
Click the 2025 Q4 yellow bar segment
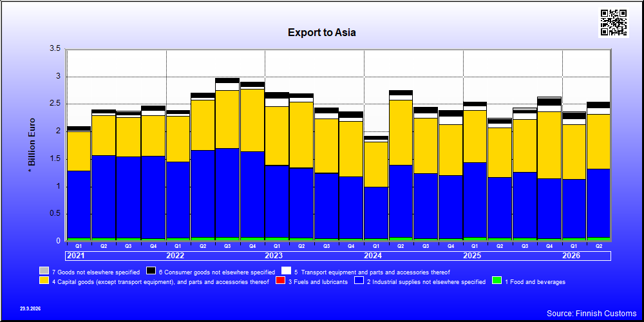click(550, 145)
